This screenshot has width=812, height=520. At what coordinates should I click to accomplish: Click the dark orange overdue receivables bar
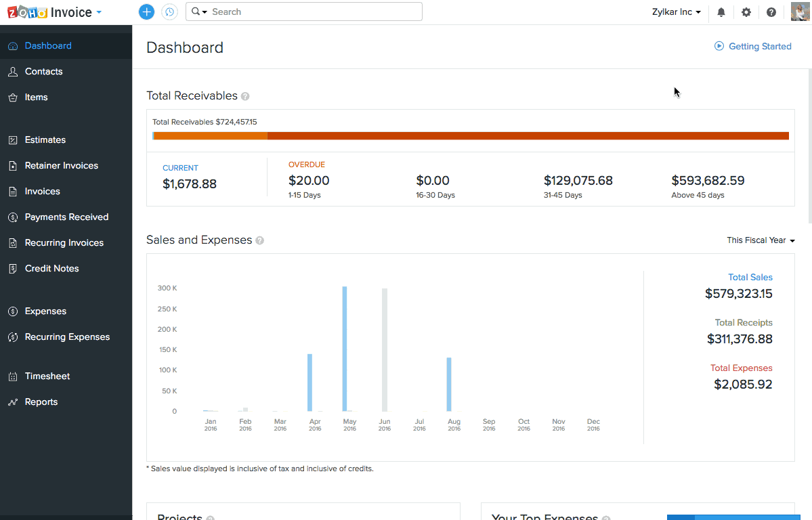[528, 136]
